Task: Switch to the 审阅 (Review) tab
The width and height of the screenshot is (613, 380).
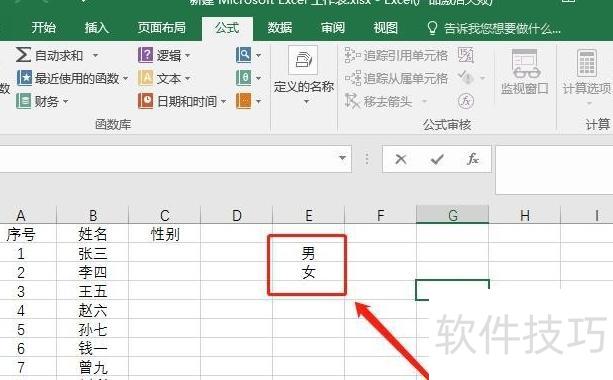Action: click(x=333, y=28)
